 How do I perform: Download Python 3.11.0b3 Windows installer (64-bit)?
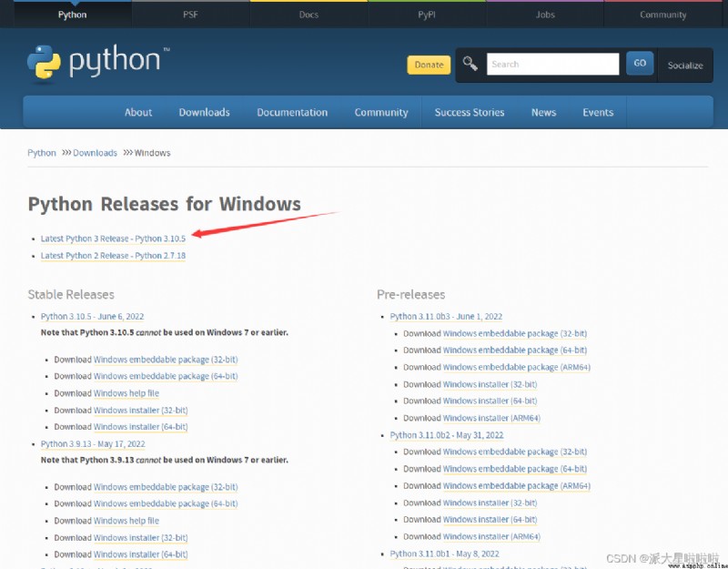point(490,401)
